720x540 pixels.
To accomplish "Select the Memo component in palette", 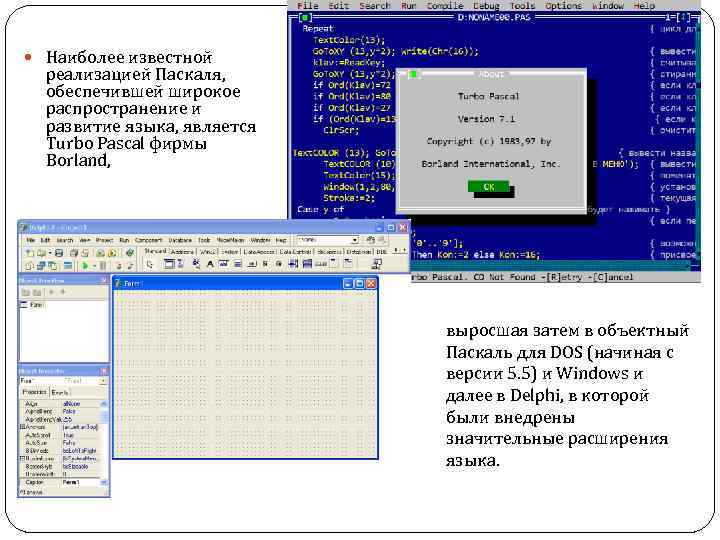I will point(237,264).
